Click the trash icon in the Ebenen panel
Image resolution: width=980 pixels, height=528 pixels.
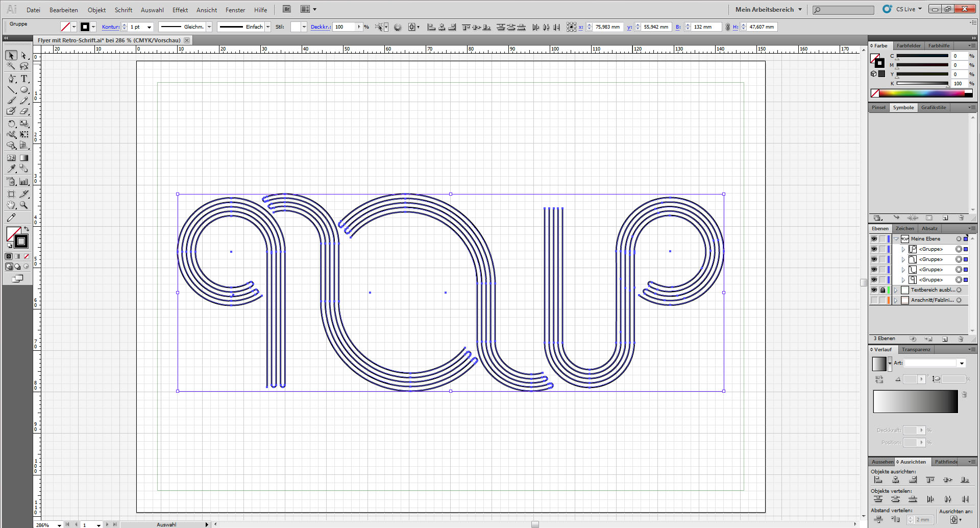click(961, 339)
